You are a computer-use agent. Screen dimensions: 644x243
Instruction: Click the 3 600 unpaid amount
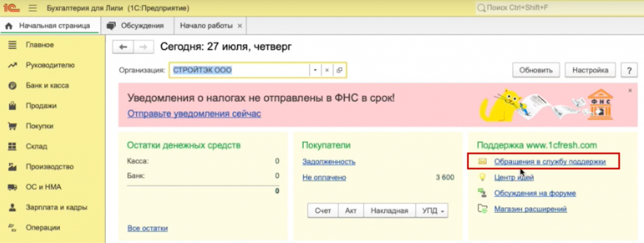[x=445, y=178]
